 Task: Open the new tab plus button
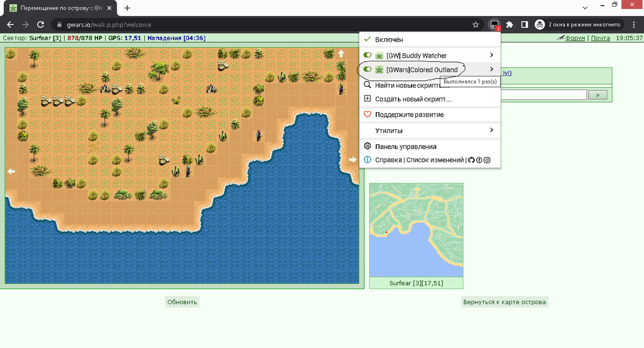[x=127, y=8]
